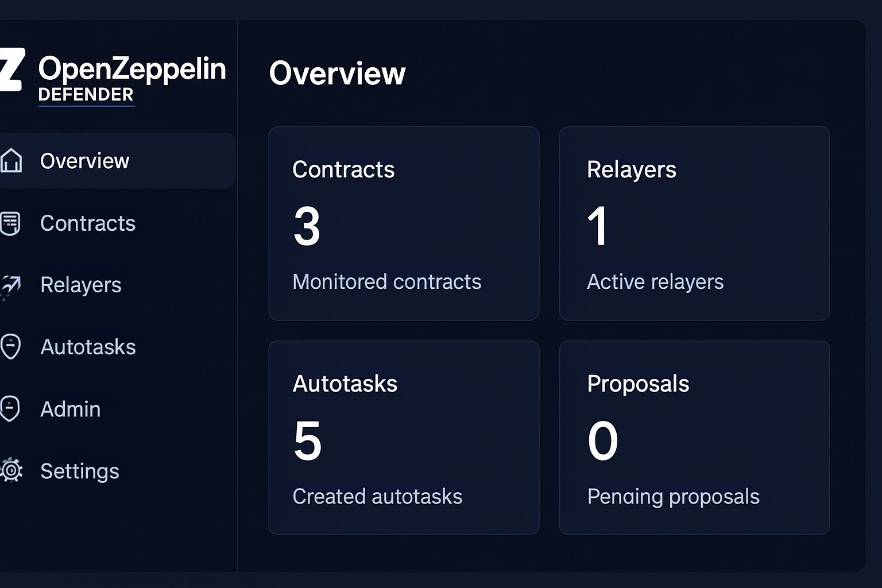Click the Contracts list icon in sidebar
The image size is (882, 588).
click(11, 223)
